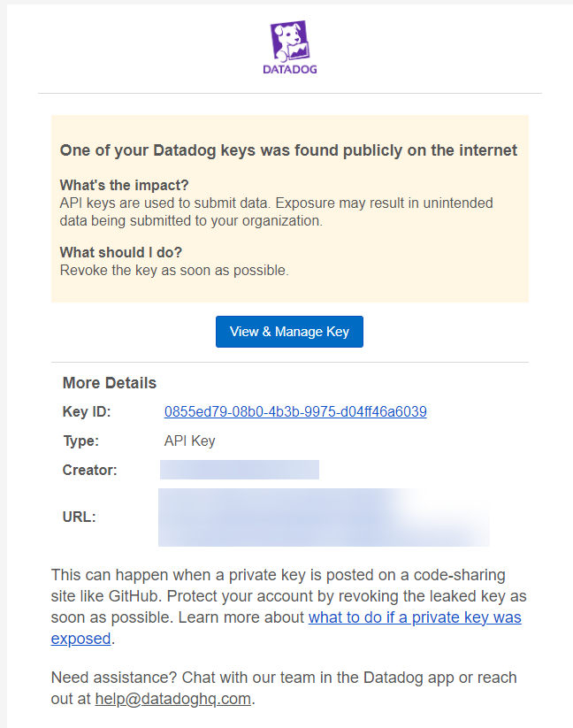
Task: Click the 'Creator:' field label
Action: click(90, 471)
